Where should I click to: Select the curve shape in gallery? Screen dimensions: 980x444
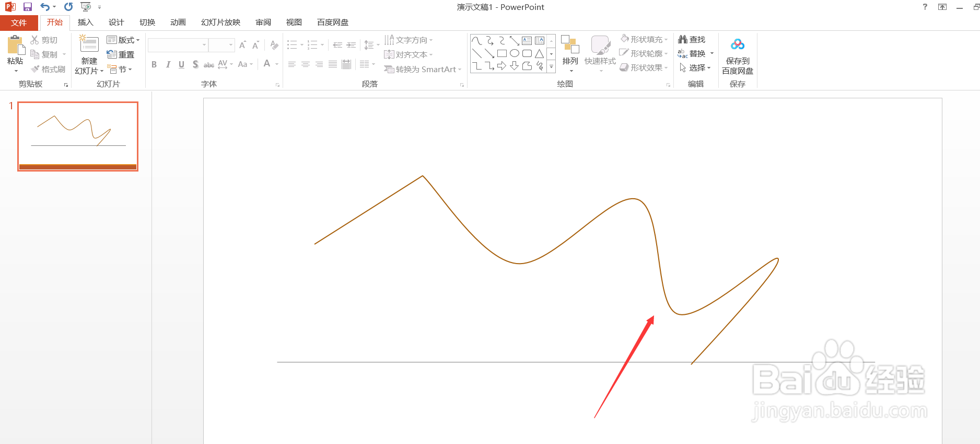pyautogui.click(x=476, y=41)
